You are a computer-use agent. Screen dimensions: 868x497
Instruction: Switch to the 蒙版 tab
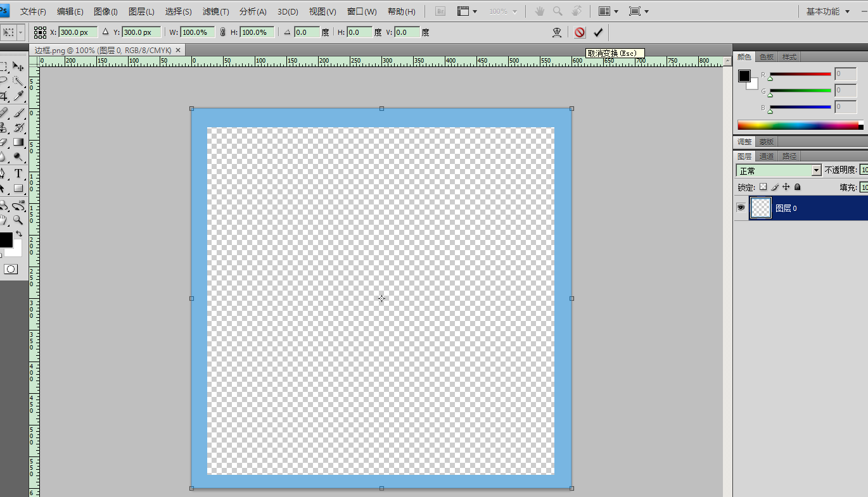pyautogui.click(x=767, y=142)
